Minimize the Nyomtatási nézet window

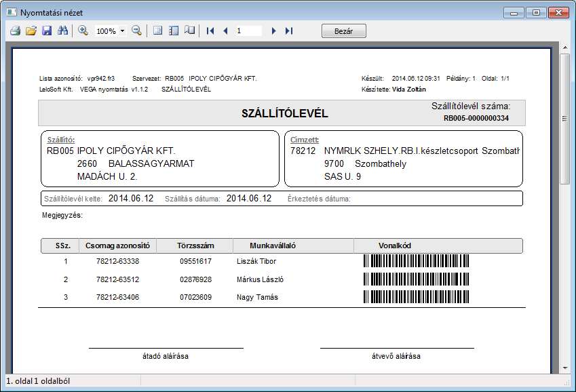click(514, 13)
